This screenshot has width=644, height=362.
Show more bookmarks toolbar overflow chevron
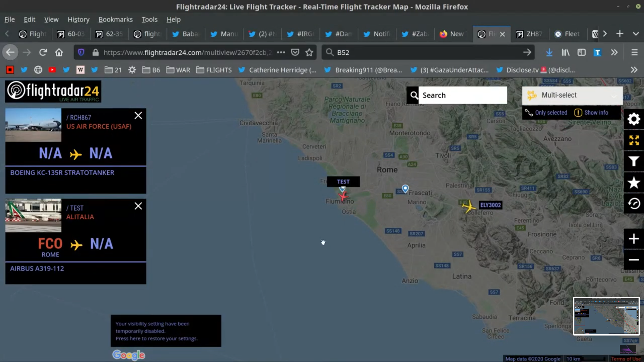634,70
